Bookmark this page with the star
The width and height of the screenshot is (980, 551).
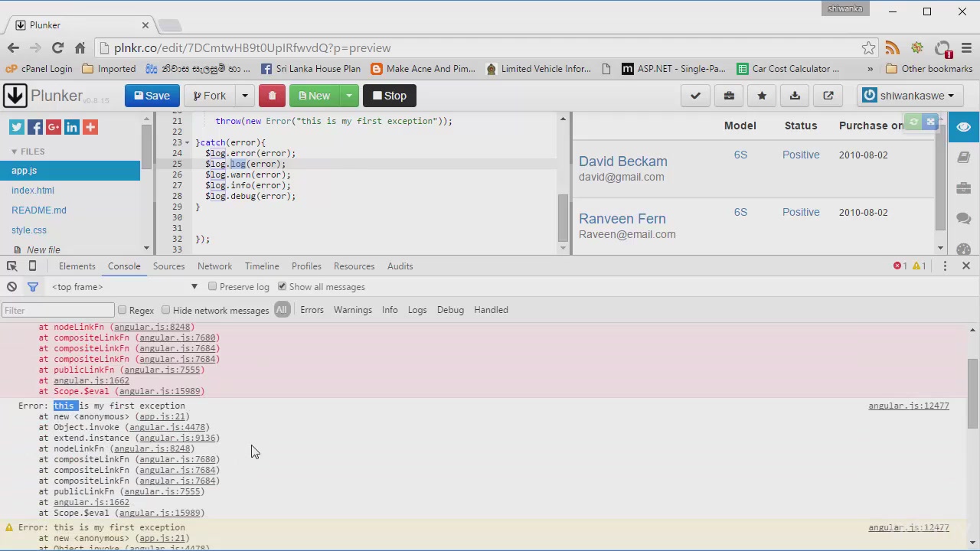(x=868, y=48)
